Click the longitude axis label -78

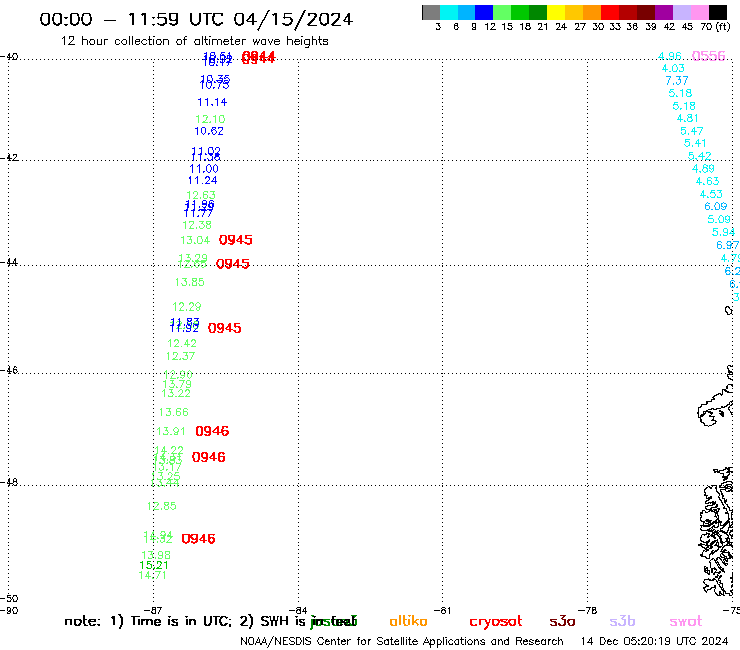click(x=587, y=610)
